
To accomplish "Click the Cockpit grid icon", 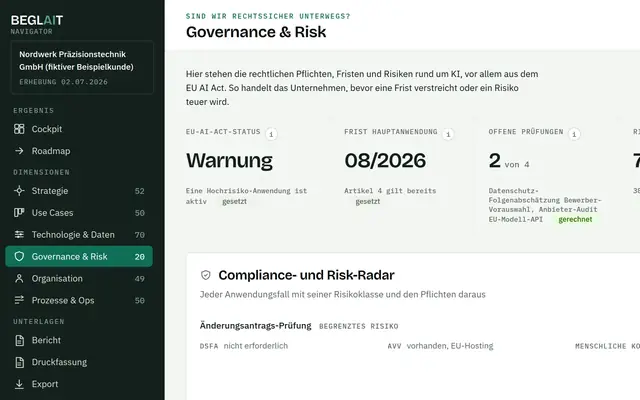I will [19, 129].
